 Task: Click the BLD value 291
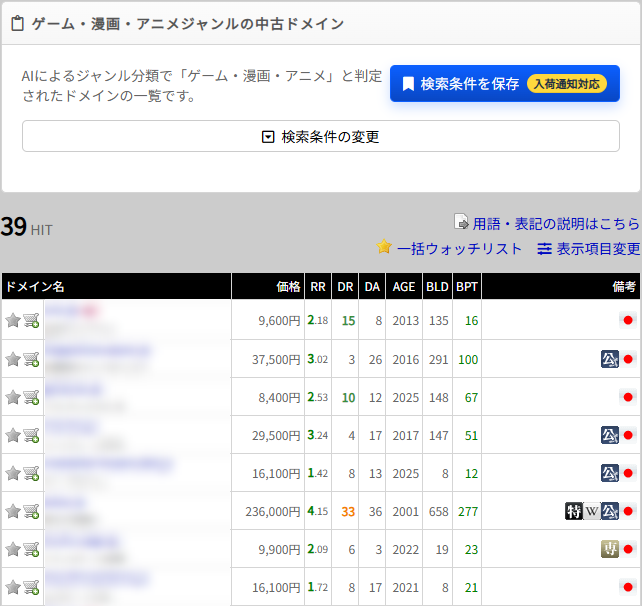[439, 359]
